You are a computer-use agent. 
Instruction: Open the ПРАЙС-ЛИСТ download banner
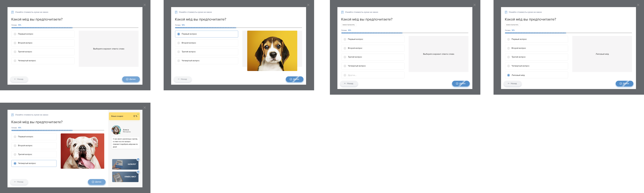pos(125,177)
